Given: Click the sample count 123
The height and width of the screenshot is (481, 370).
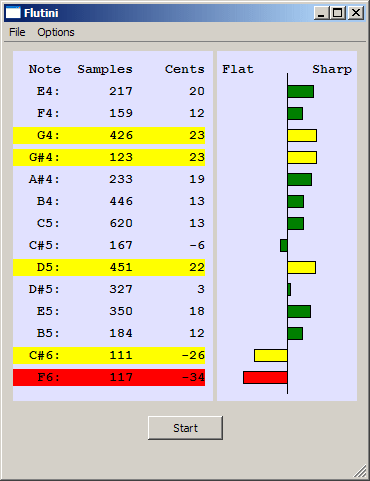Looking at the screenshot, I should click(121, 157).
